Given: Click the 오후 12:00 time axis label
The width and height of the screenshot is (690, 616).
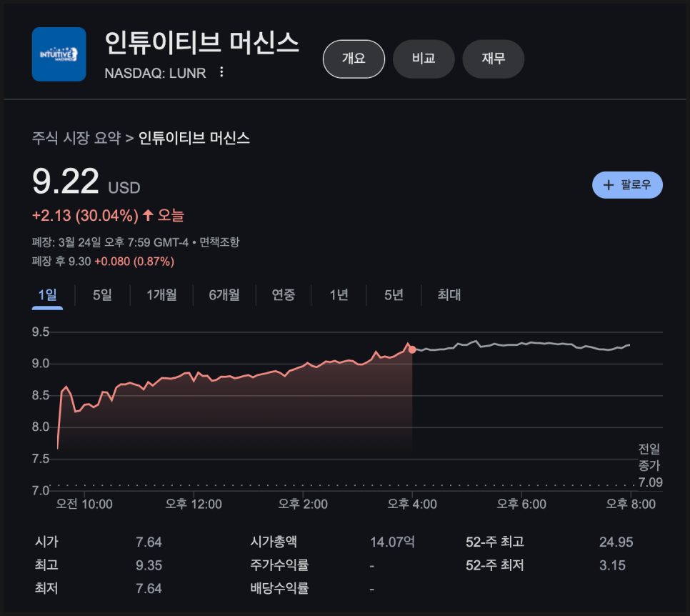Looking at the screenshot, I should tap(194, 504).
